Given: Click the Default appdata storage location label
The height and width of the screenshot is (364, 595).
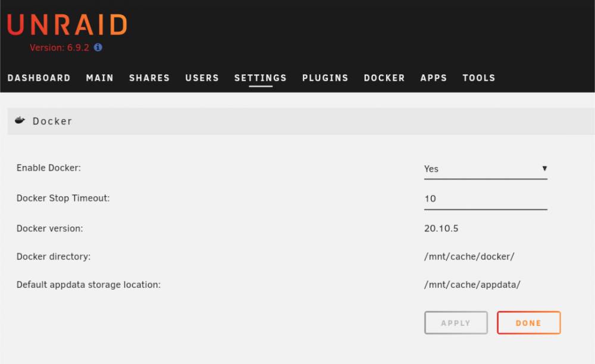Looking at the screenshot, I should 89,285.
